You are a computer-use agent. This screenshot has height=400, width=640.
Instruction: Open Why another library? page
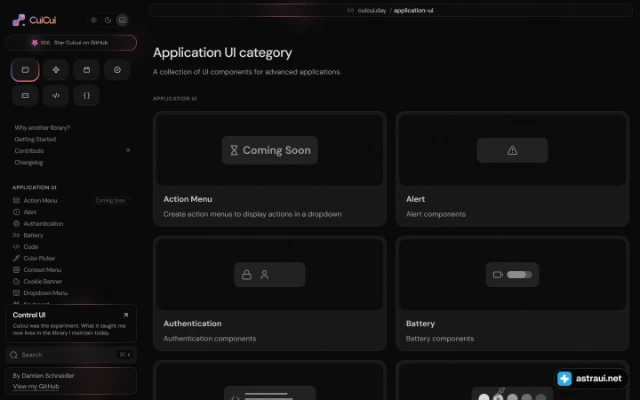(42, 128)
